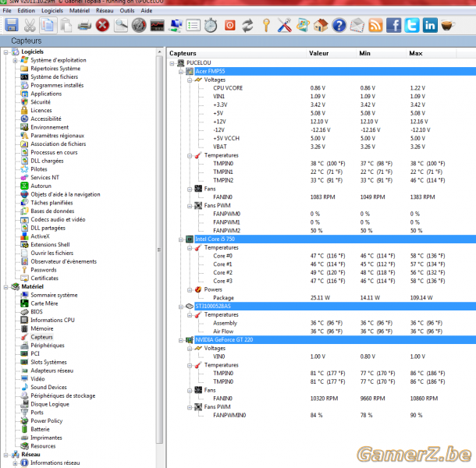Click the Paste clipboard toolbar icon
Viewport: 476px width, 468px height.
[x=66, y=25]
